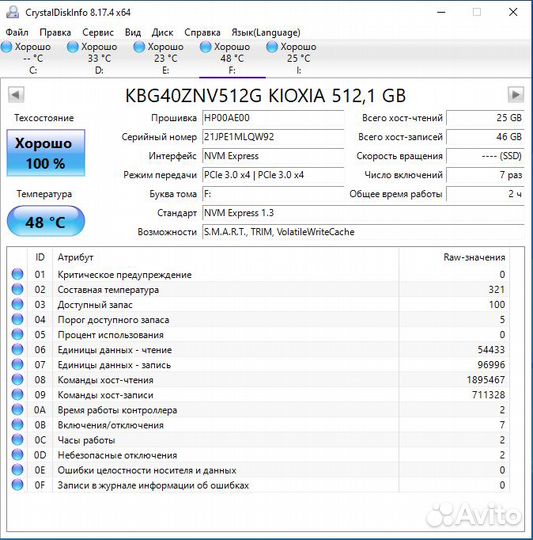Go to previous disk with left arrow
Image resolution: width=533 pixels, height=540 pixels.
pos(16,95)
